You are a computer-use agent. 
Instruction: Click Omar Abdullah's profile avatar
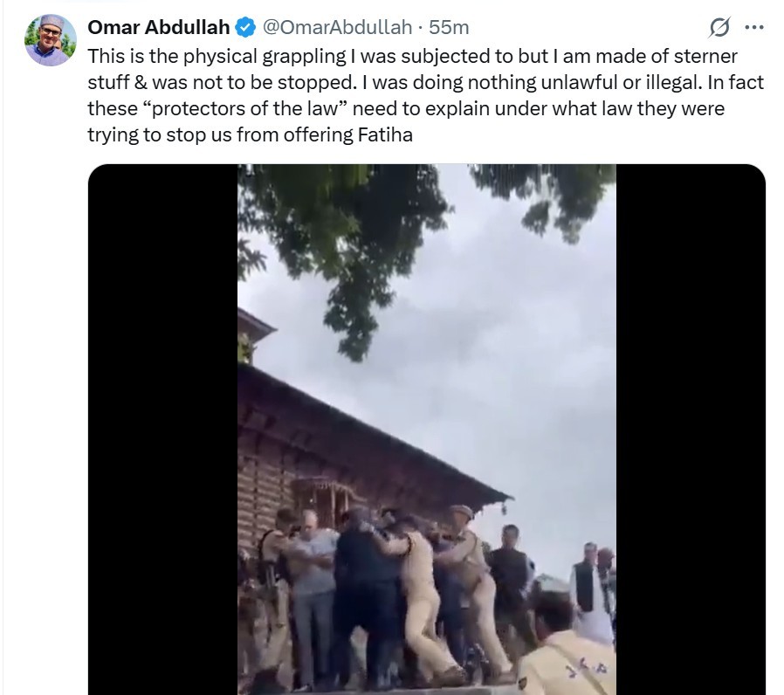(51, 41)
